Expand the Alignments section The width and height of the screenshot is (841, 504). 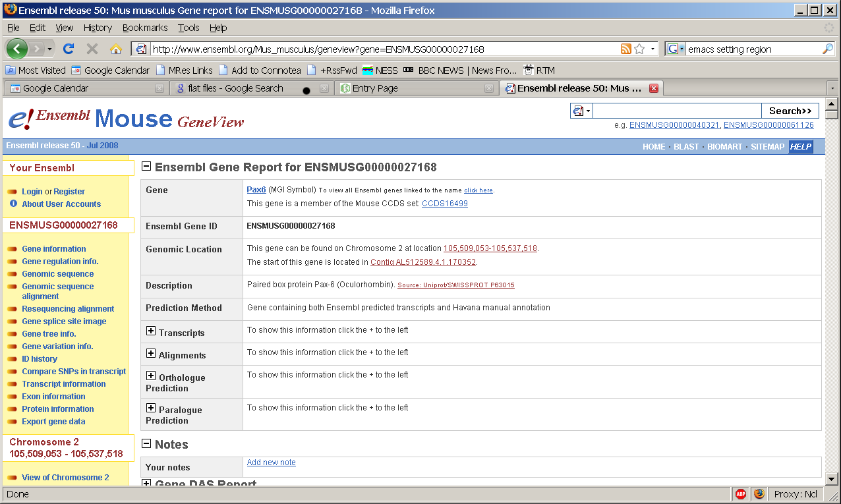pos(151,354)
